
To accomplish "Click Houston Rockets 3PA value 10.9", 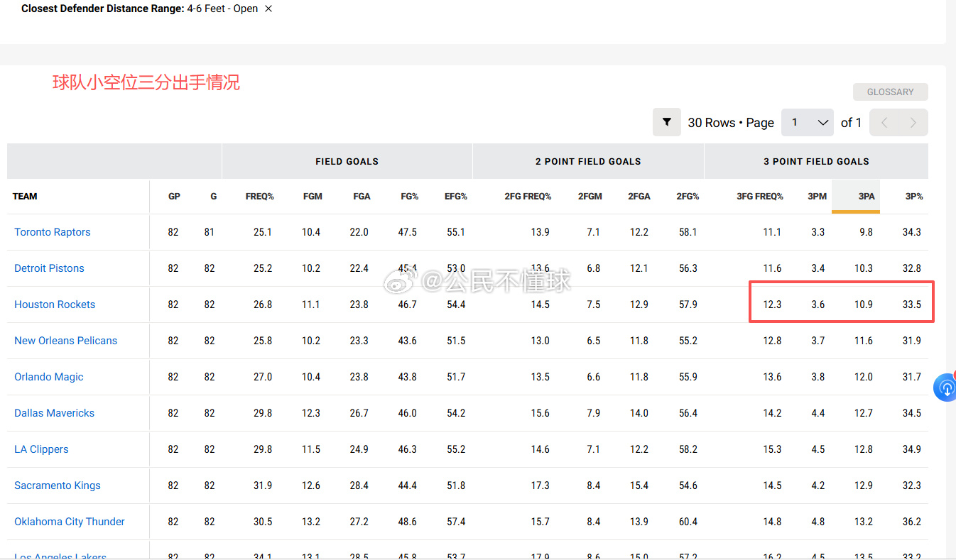I will [x=864, y=304].
